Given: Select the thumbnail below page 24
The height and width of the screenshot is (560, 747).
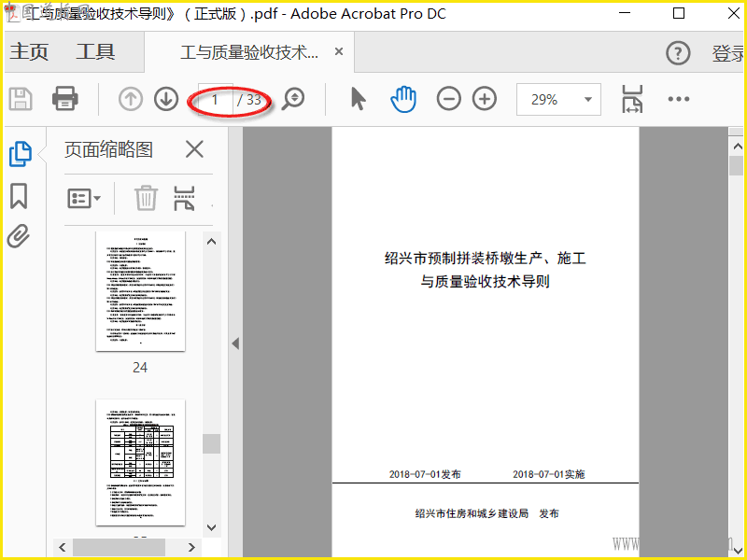Looking at the screenshot, I should click(x=141, y=462).
